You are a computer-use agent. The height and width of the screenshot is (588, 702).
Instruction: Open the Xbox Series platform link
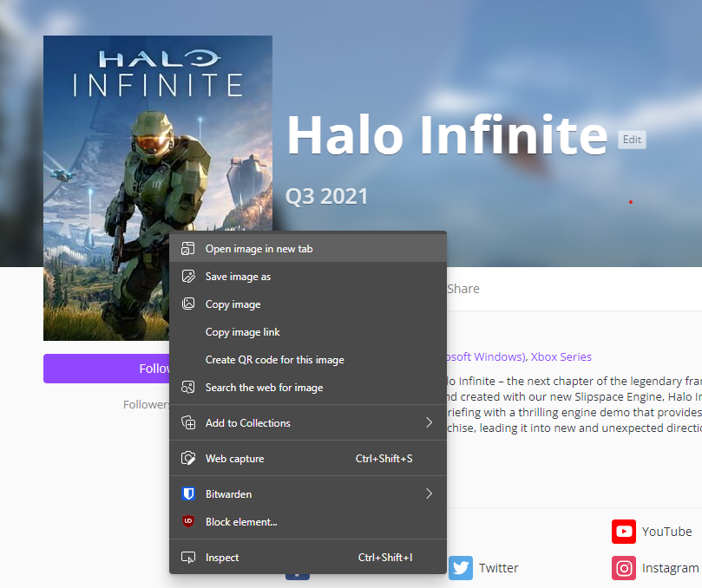(561, 356)
